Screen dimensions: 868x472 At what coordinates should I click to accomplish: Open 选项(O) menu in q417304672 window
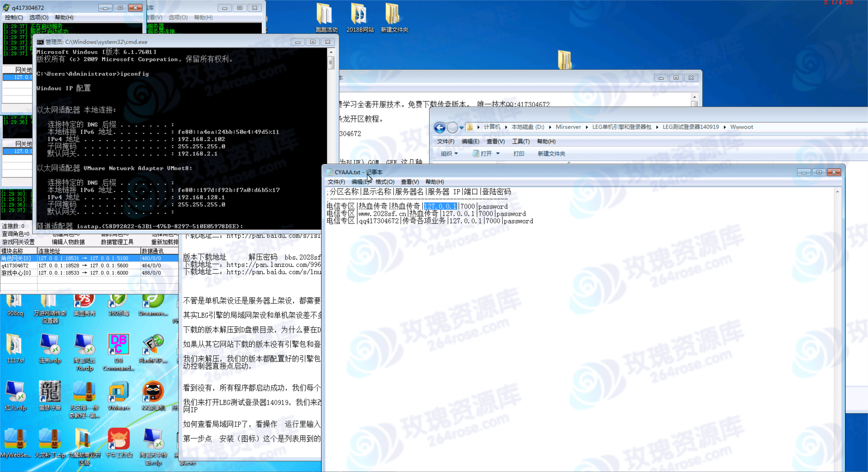39,17
